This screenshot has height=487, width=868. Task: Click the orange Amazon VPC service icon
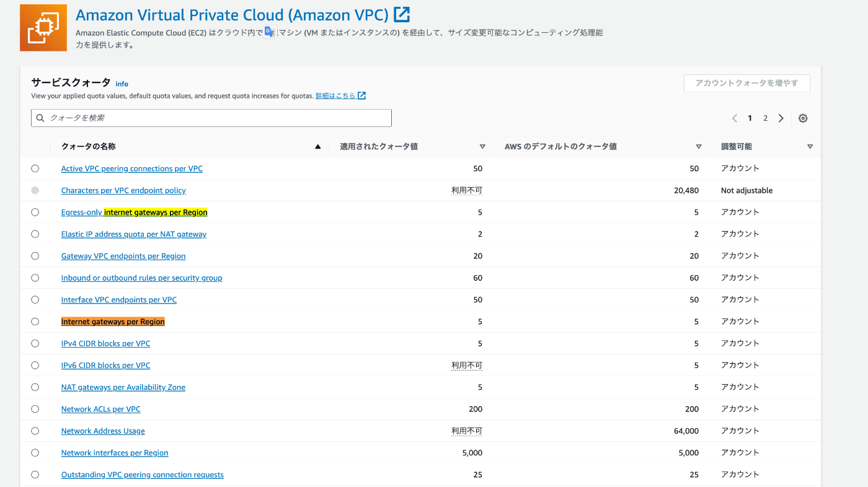(x=43, y=27)
